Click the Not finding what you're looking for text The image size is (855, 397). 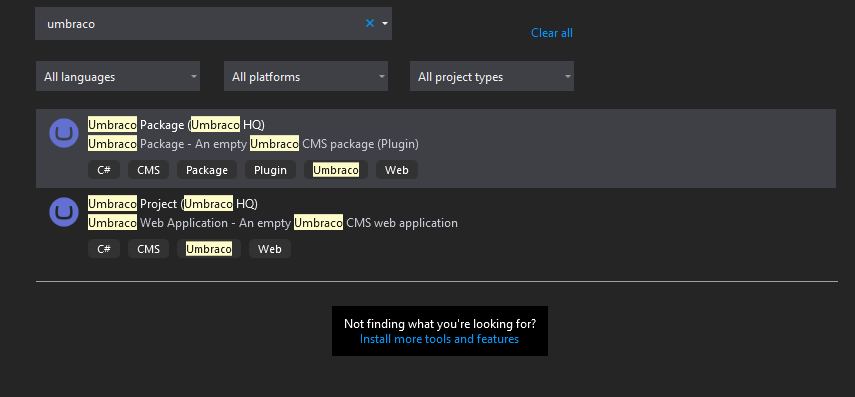coord(440,324)
